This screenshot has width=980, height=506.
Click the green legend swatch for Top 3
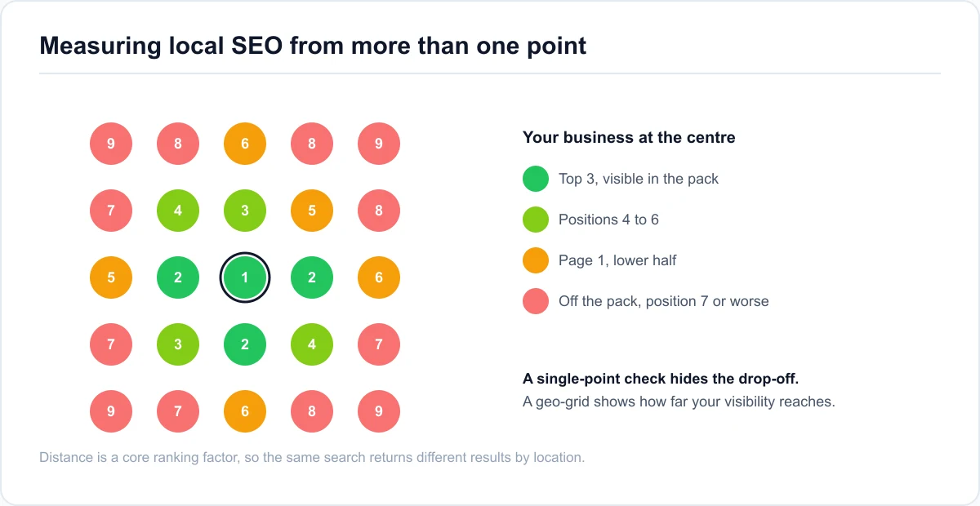tap(536, 179)
